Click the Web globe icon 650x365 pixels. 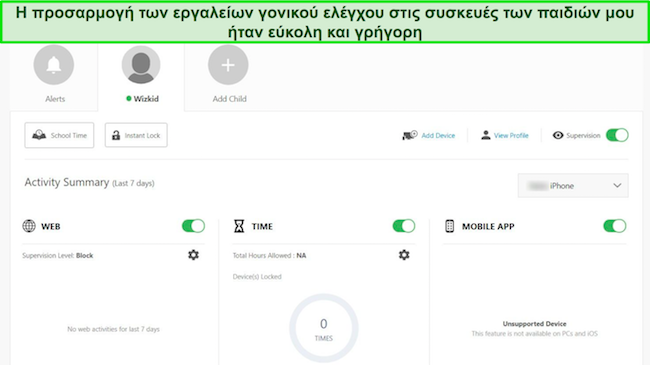click(x=29, y=226)
